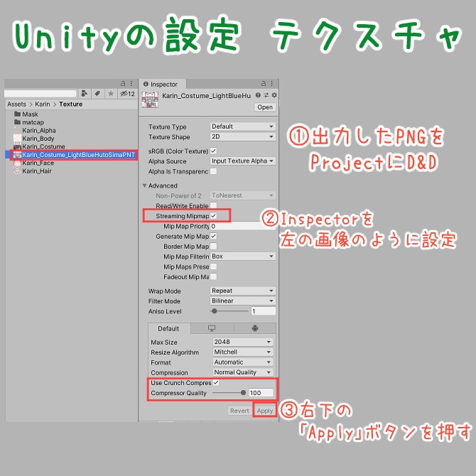The width and height of the screenshot is (476, 476).
Task: Open the Inspector three-dot menu
Action: [x=271, y=83]
